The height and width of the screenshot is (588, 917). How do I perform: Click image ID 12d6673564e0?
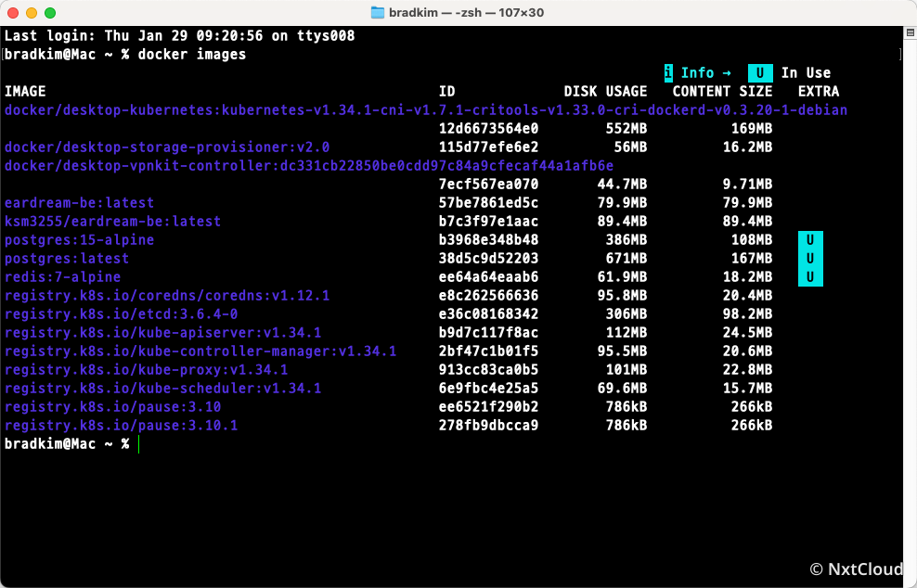(x=488, y=129)
